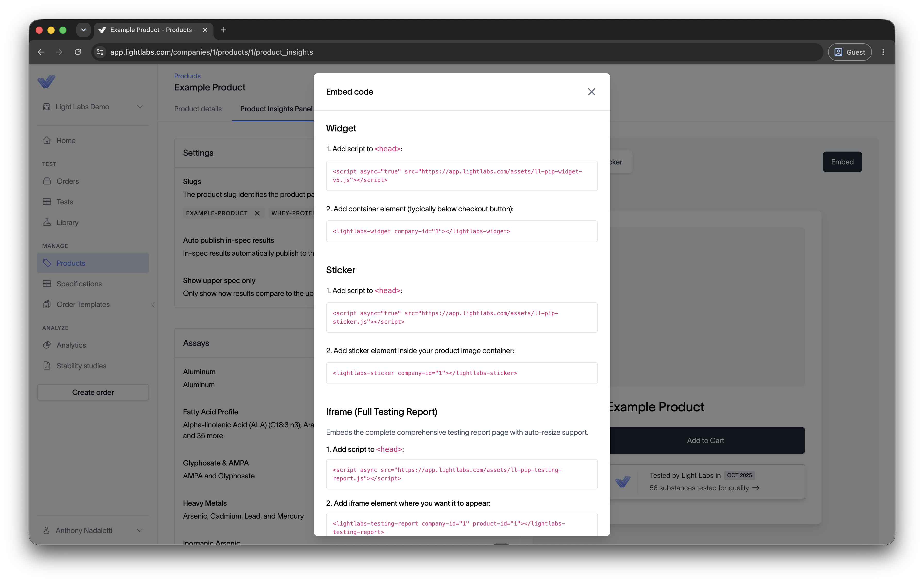This screenshot has height=583, width=924.
Task: Open Tests in sidebar
Action: [93, 202]
